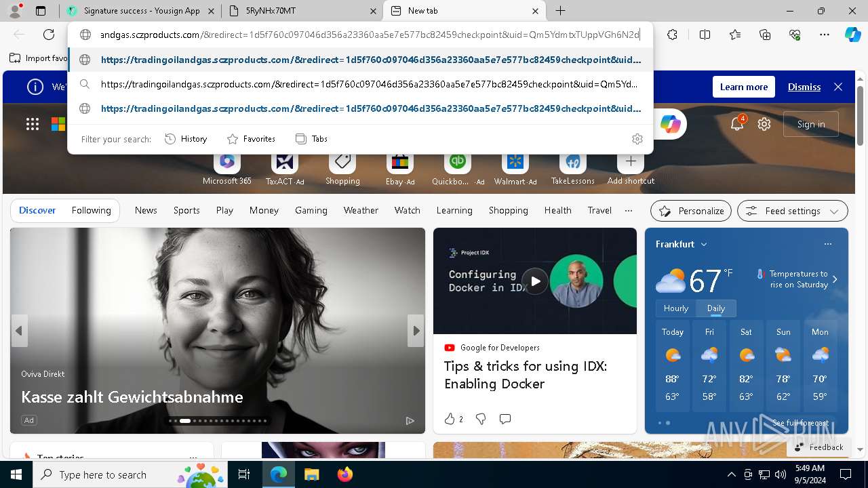Select first bold URL suggestion
Screen dimensions: 868x488
pyautogui.click(x=361, y=60)
